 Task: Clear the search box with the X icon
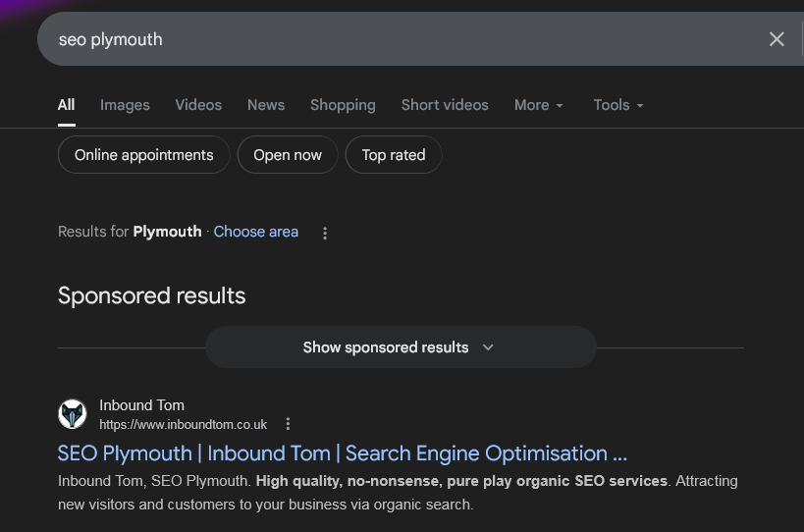point(777,39)
